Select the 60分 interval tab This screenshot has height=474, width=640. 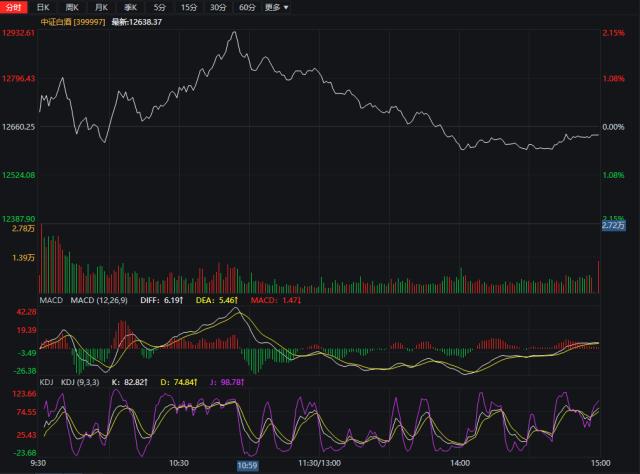tap(247, 7)
